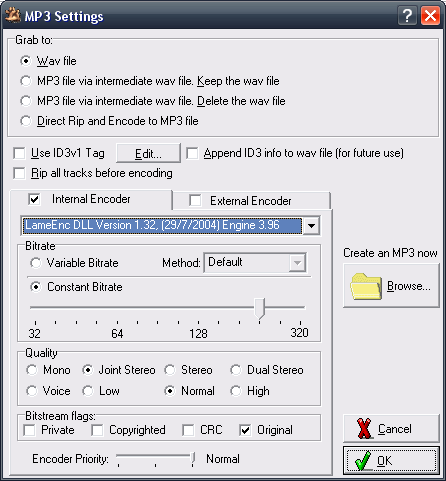Toggle the External Encoder checkbox
Screen dimensions: 446x481
click(195, 201)
